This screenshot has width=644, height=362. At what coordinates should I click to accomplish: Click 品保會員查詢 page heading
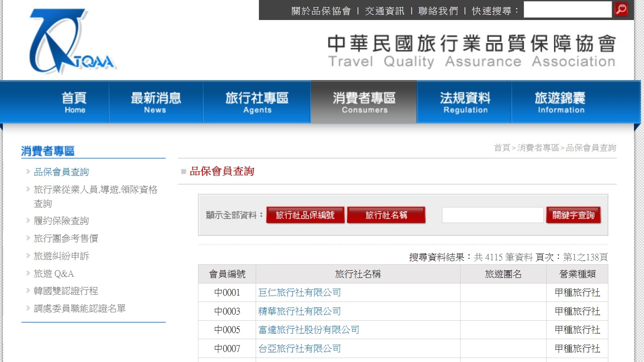click(222, 171)
